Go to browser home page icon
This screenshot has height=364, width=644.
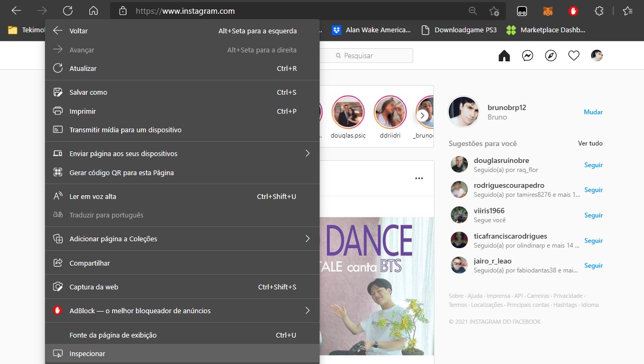94,11
